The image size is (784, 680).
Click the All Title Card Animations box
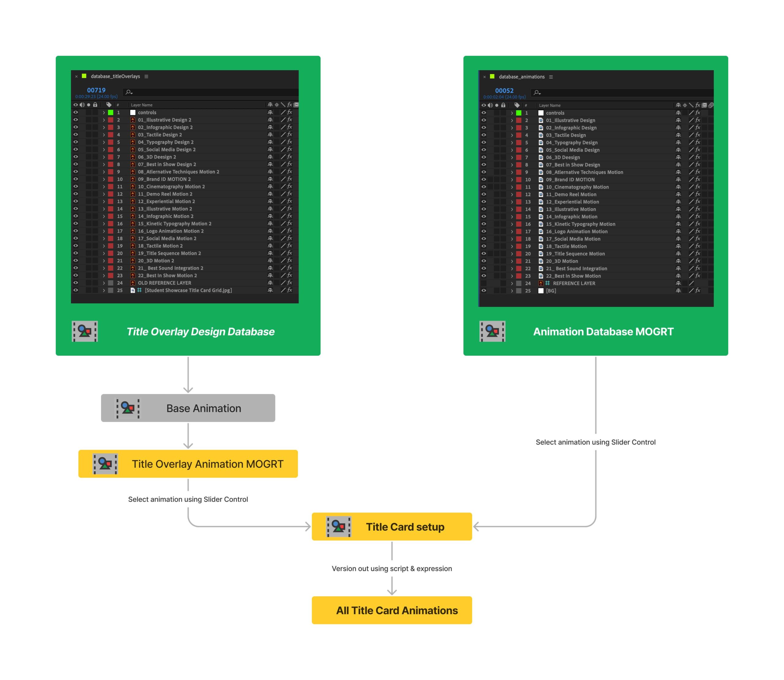pos(391,610)
